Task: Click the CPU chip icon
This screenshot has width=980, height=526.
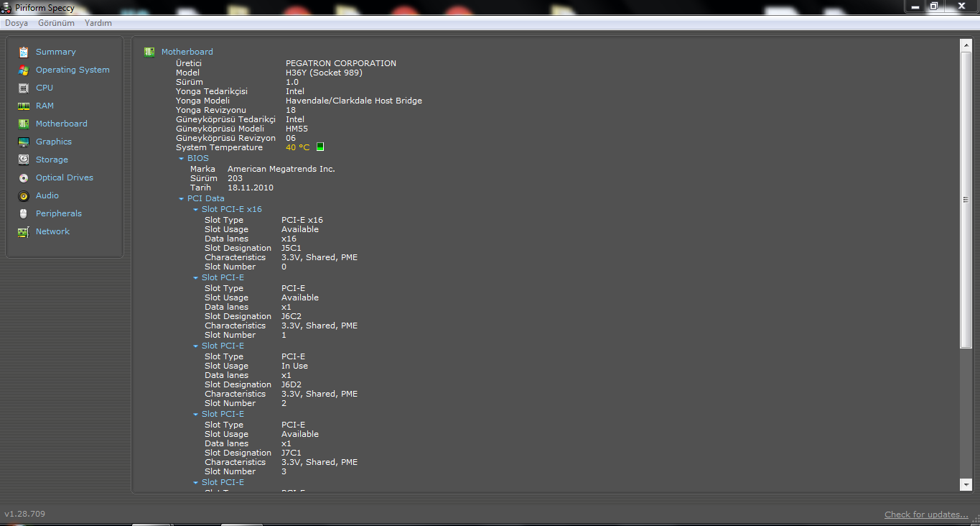Action: point(24,88)
